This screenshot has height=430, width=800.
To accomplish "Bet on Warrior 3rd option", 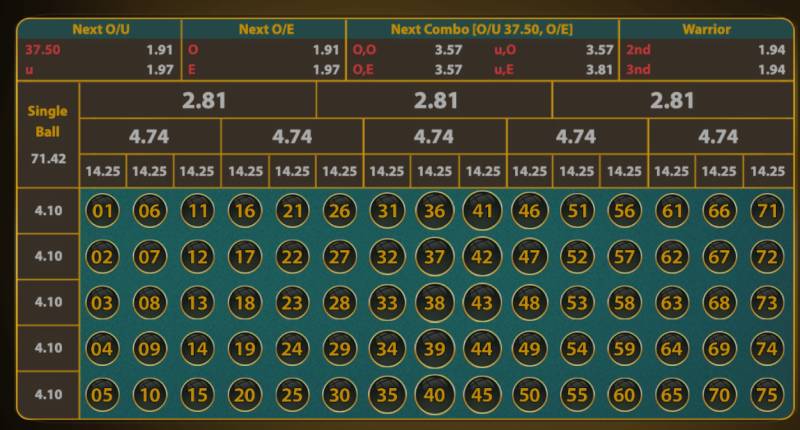I will click(x=705, y=69).
